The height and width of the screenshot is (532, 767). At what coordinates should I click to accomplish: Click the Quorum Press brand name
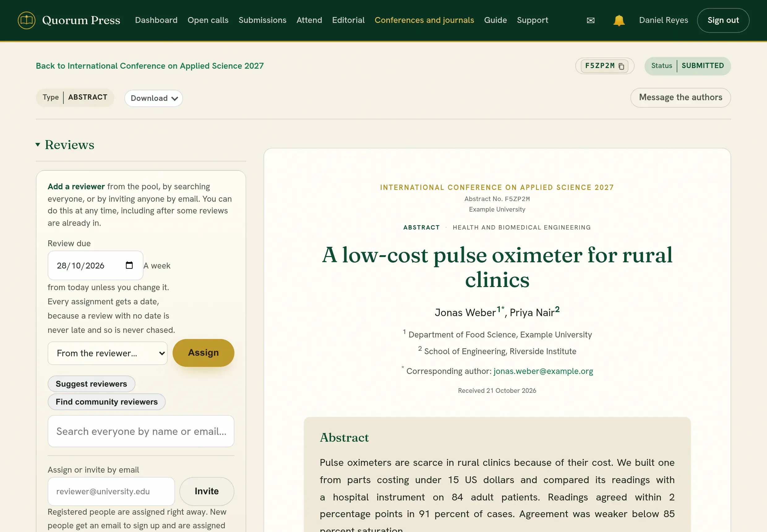[x=81, y=20]
